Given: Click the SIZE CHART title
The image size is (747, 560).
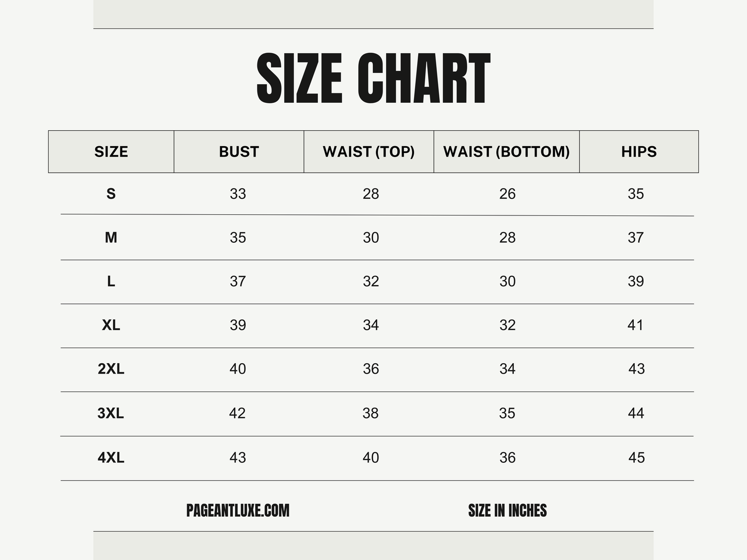Looking at the screenshot, I should [373, 79].
